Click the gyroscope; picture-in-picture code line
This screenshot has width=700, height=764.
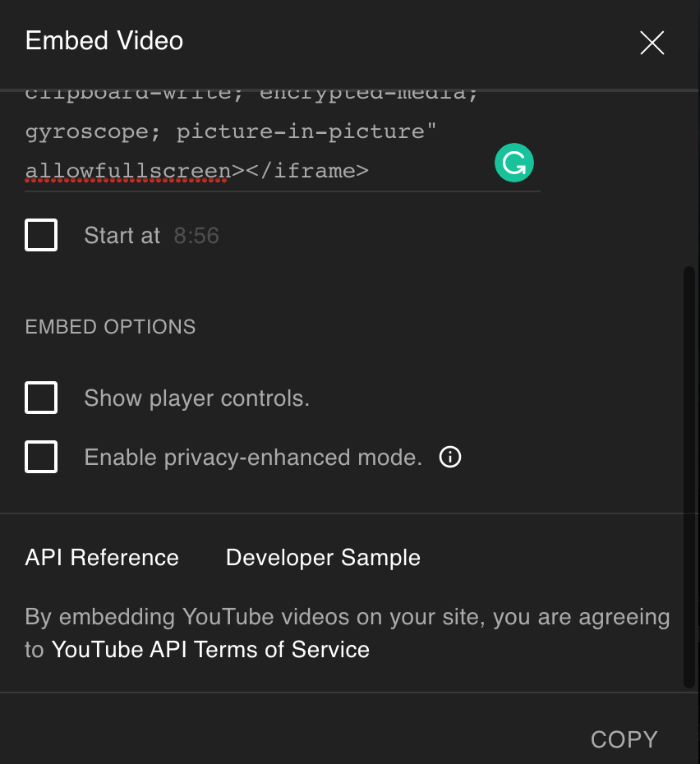(x=229, y=131)
